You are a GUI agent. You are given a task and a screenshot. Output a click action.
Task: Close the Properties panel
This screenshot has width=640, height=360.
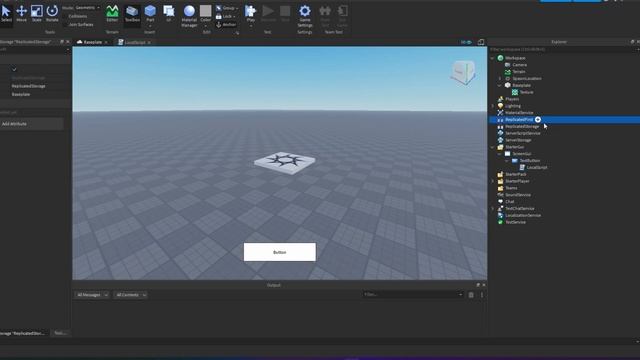coord(68,42)
